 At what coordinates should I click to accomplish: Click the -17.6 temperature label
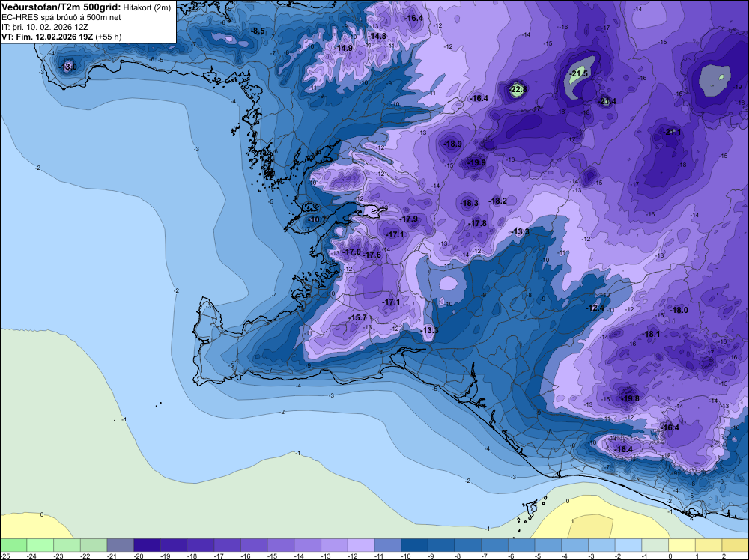click(x=372, y=255)
